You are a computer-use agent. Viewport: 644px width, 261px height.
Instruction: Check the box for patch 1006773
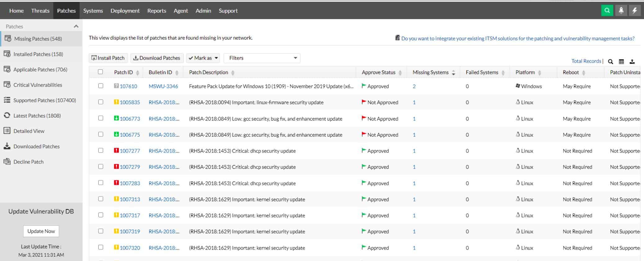[101, 118]
